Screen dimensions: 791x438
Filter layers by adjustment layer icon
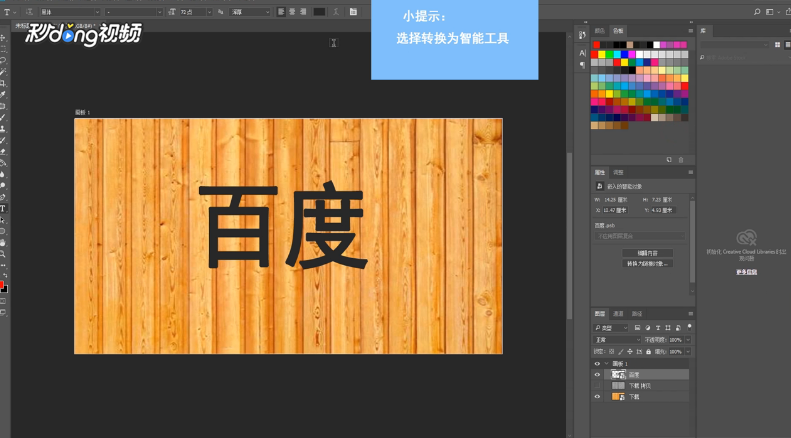click(648, 328)
